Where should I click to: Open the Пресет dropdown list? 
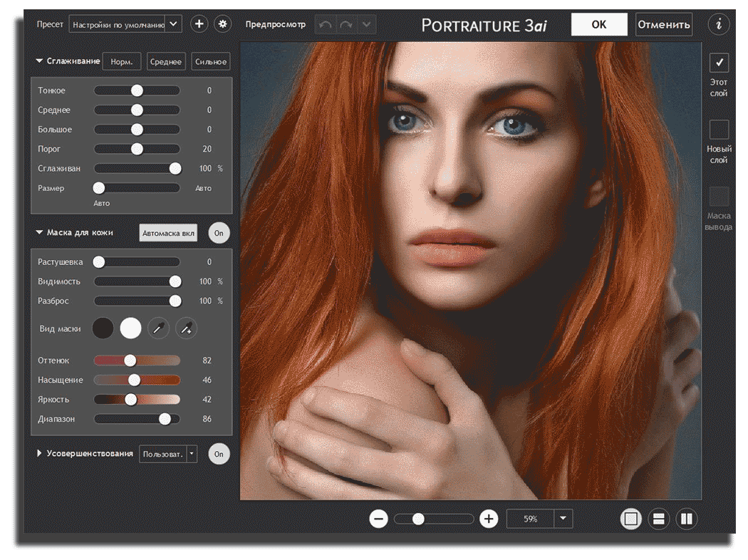click(x=173, y=24)
